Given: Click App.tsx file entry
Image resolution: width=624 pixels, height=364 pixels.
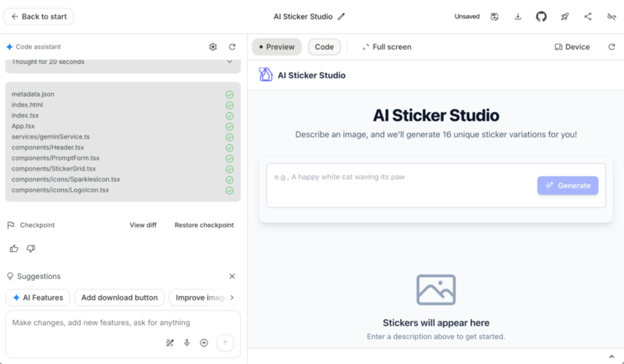Looking at the screenshot, I should pos(23,126).
